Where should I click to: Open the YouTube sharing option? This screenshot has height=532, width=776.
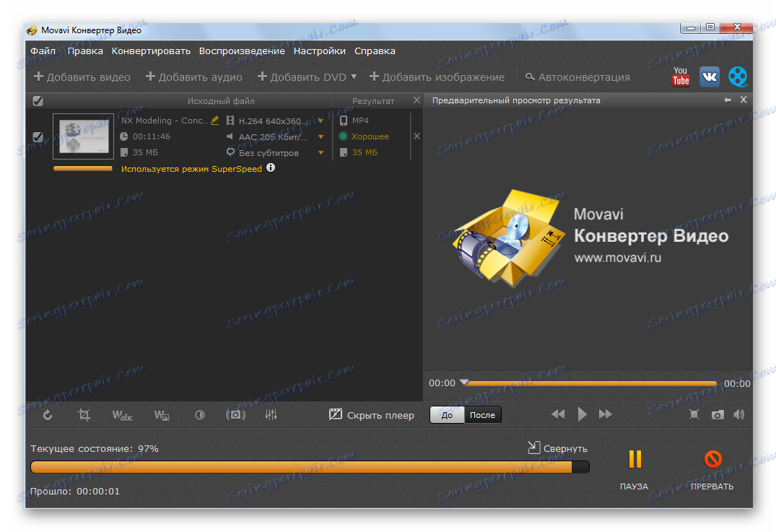[679, 76]
